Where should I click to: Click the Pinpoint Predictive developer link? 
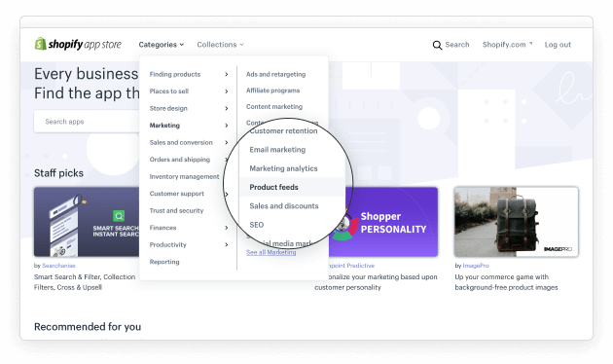[x=350, y=266]
